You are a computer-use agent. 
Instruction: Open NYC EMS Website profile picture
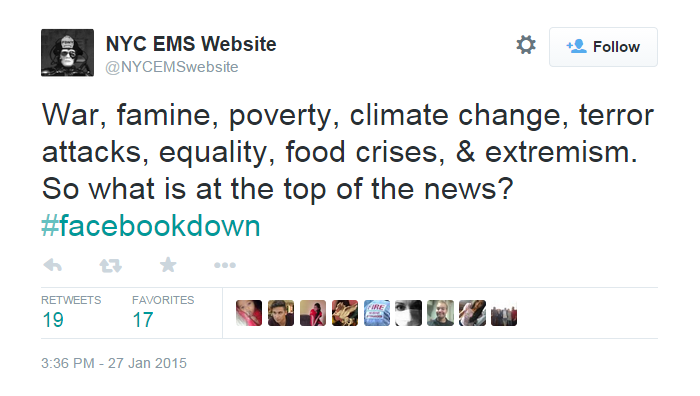click(67, 53)
